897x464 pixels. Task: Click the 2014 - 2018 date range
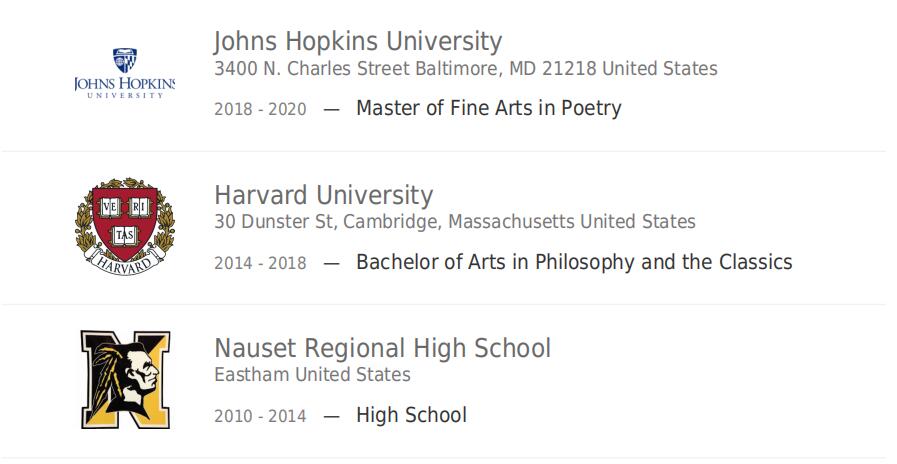[260, 263]
